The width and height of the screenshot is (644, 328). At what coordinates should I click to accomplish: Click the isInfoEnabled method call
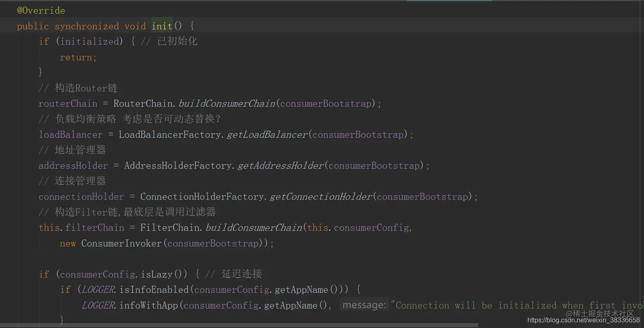pos(154,290)
